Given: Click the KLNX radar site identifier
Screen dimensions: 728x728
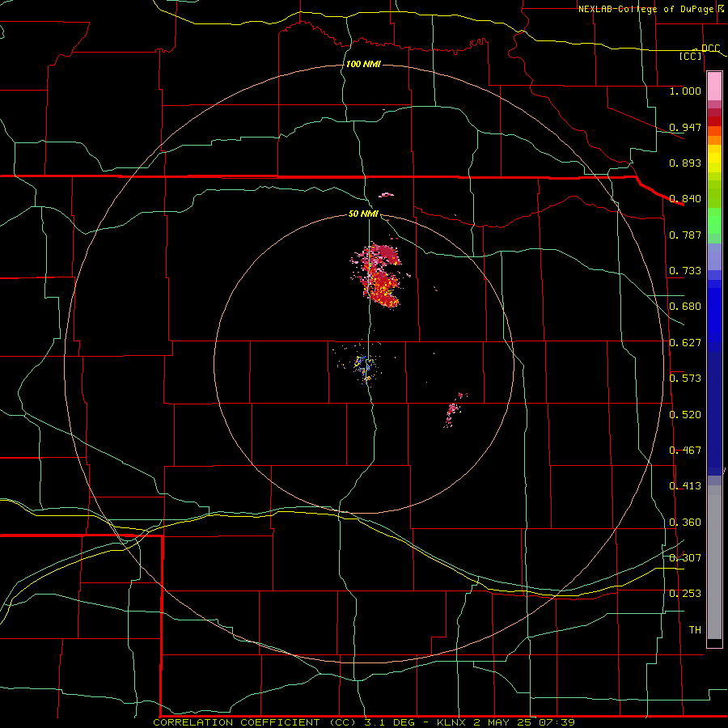Looking at the screenshot, I should click(452, 722).
